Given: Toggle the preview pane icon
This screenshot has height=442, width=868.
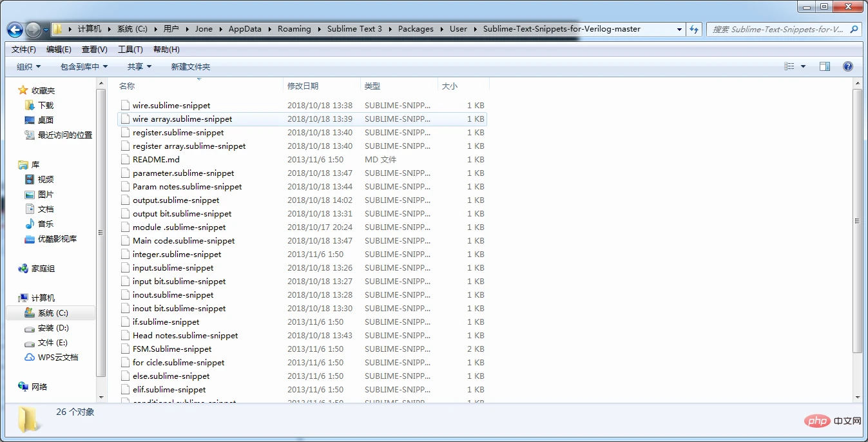Looking at the screenshot, I should coord(824,66).
